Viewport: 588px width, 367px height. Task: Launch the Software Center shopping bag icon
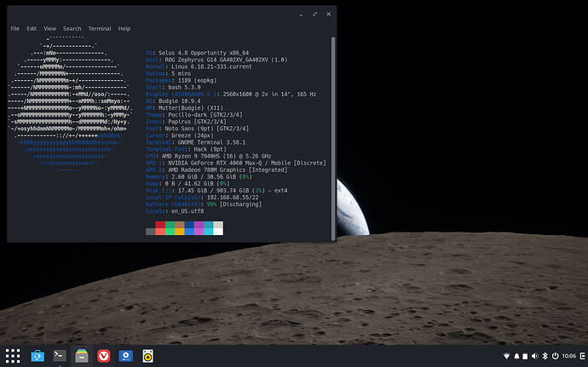pos(37,356)
